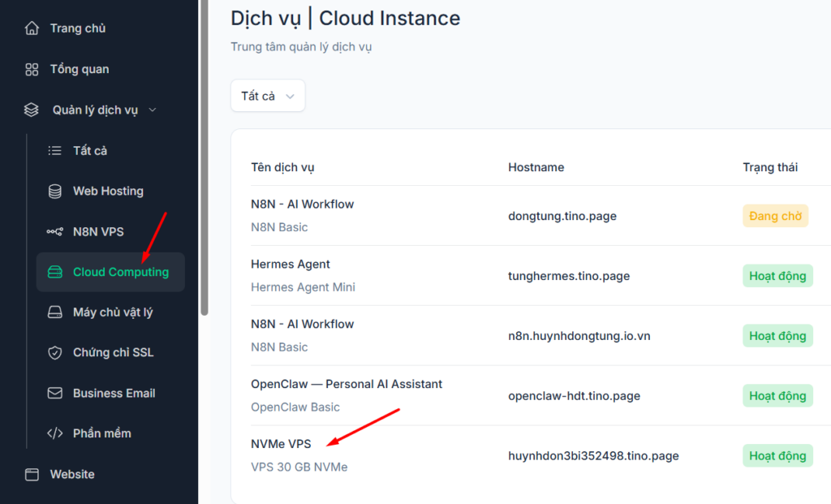Click Trung tâm quản lý dịch vụ subtitle

(301, 46)
